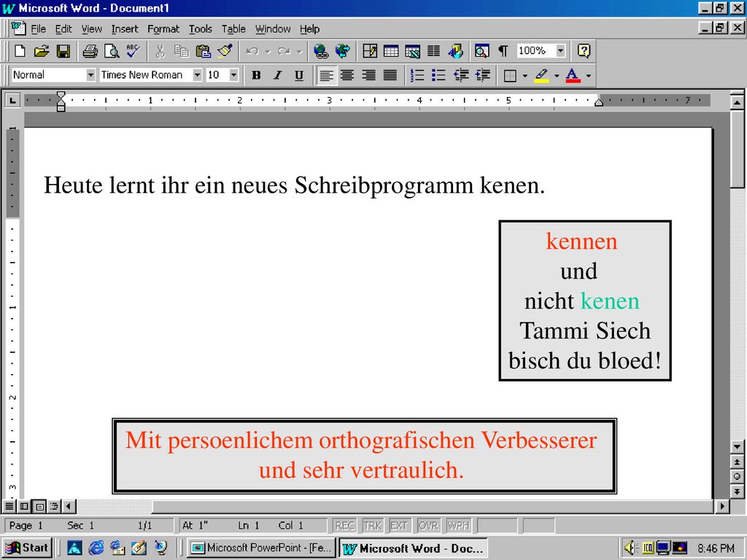
Task: Open border style options arrow
Action: (525, 75)
